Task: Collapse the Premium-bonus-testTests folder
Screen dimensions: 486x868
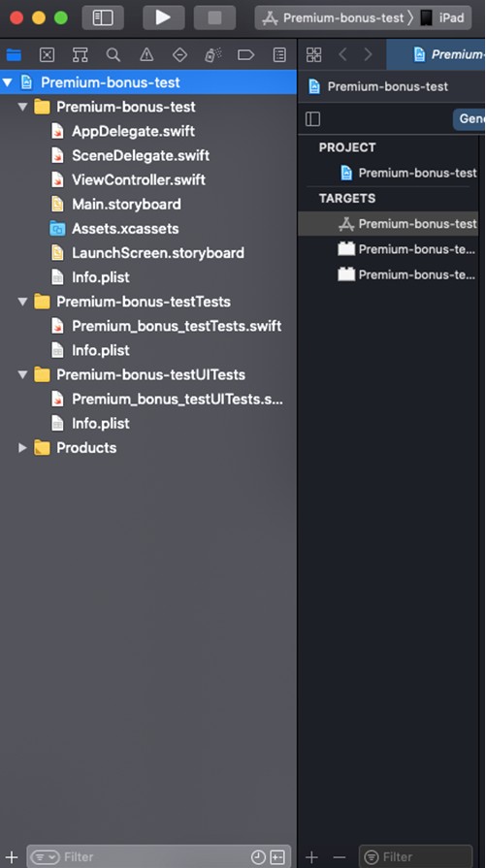Action: click(22, 302)
